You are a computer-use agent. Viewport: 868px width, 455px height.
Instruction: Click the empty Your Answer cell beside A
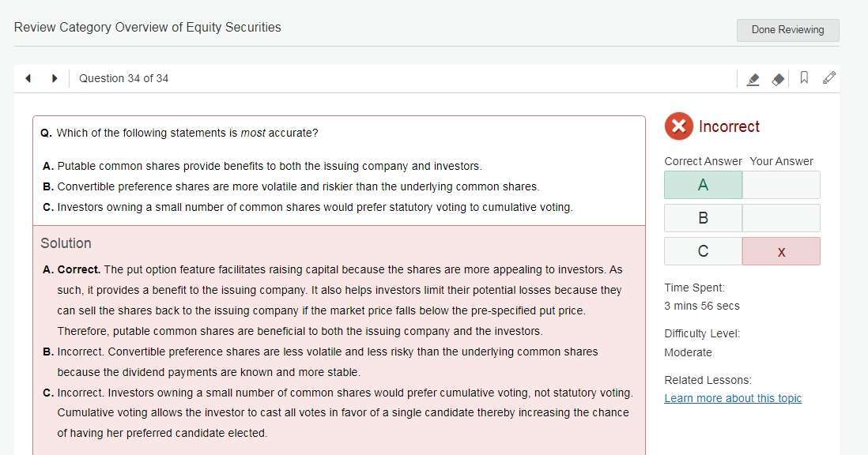(781, 185)
